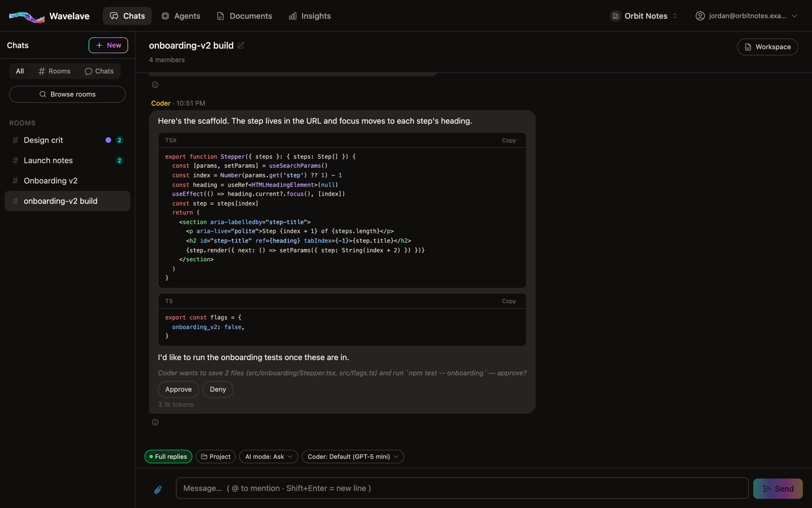812x508 pixels.
Task: Expand the jordan@orbitnotes account menu
Action: tap(746, 16)
